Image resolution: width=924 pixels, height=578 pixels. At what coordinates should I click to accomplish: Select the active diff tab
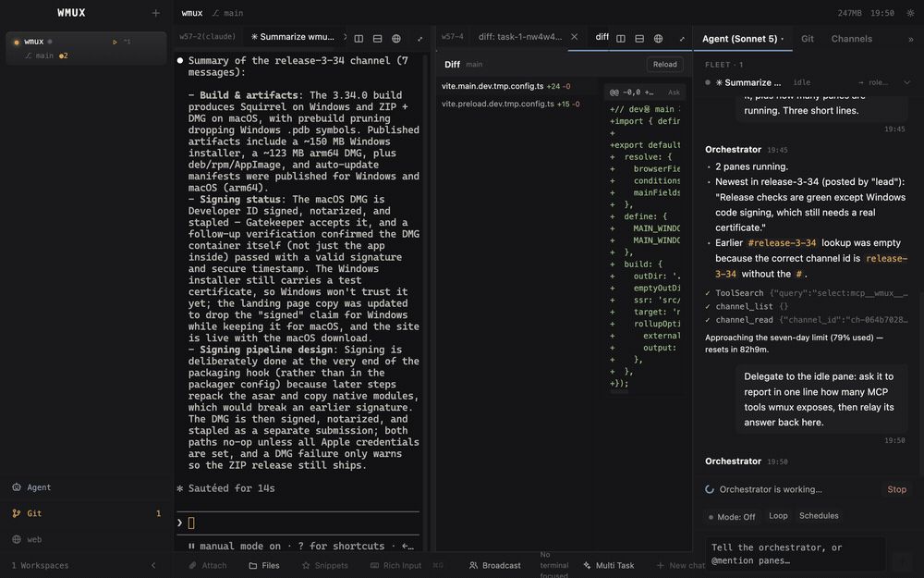pos(602,37)
